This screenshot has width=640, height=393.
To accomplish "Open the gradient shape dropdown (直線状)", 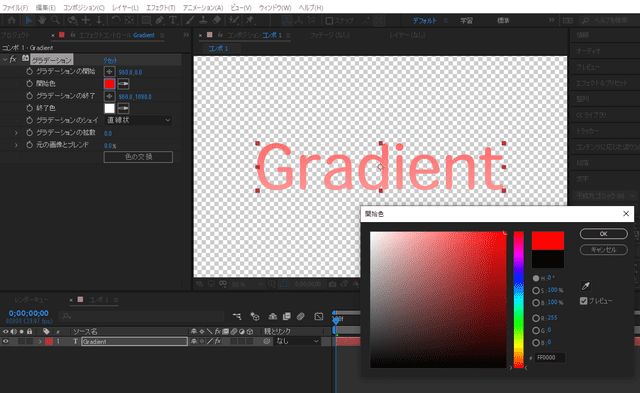I will [138, 120].
